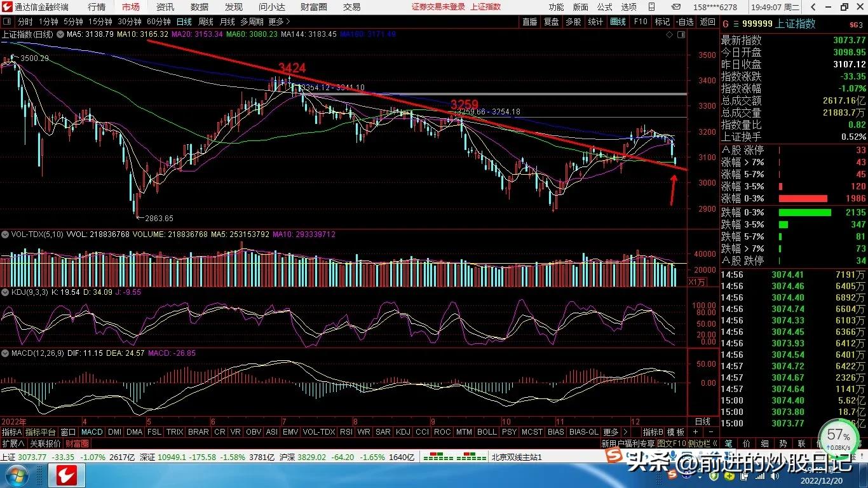868x488 pixels.
Task: Select the KDJ indicator tab
Action: 403,432
